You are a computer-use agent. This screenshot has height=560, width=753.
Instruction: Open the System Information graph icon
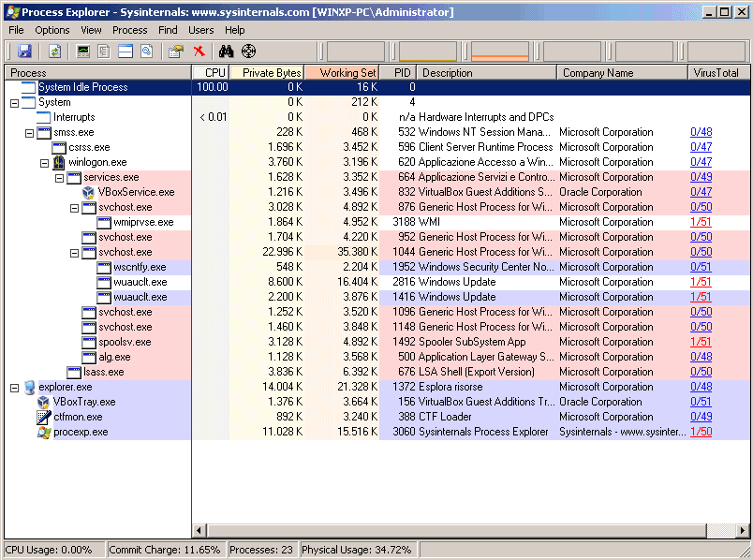83,51
